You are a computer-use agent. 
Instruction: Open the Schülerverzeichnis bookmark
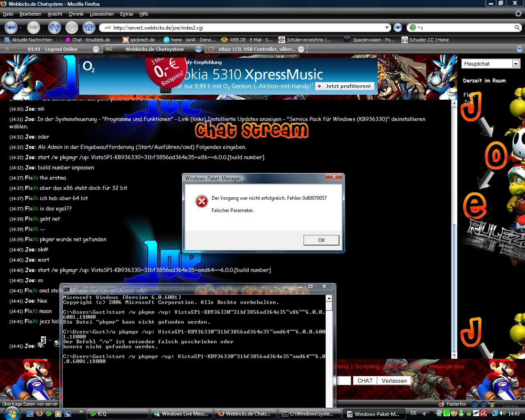click(305, 40)
